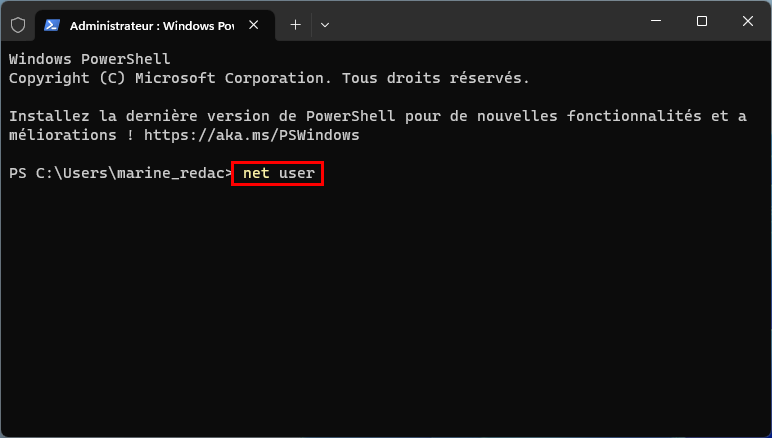
Task: Expand the new tab profile dropdown
Action: click(324, 25)
